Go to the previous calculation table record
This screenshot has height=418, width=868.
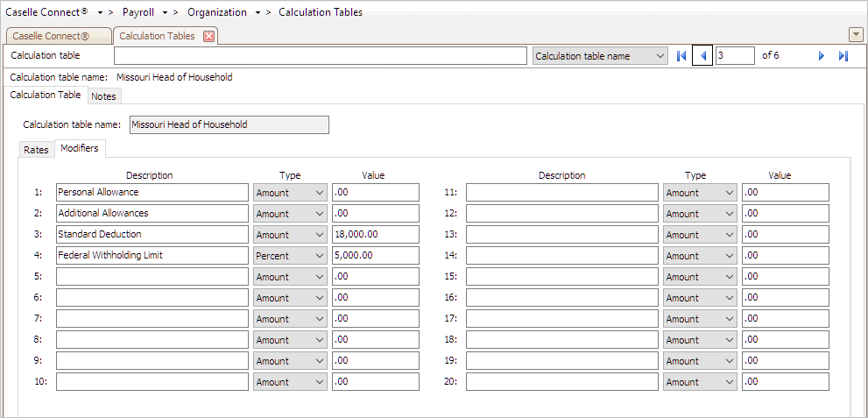pyautogui.click(x=702, y=56)
